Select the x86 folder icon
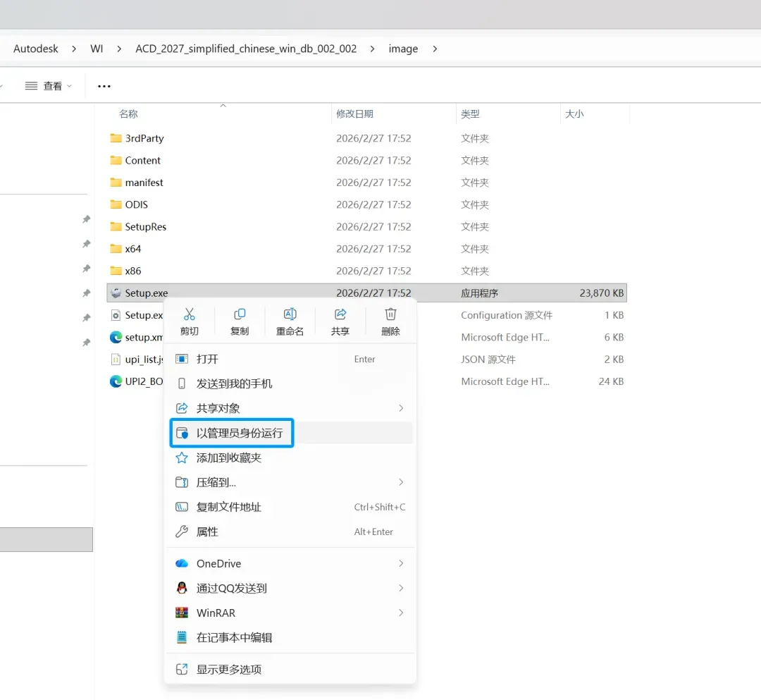Viewport: 761px width, 700px height. [x=116, y=271]
